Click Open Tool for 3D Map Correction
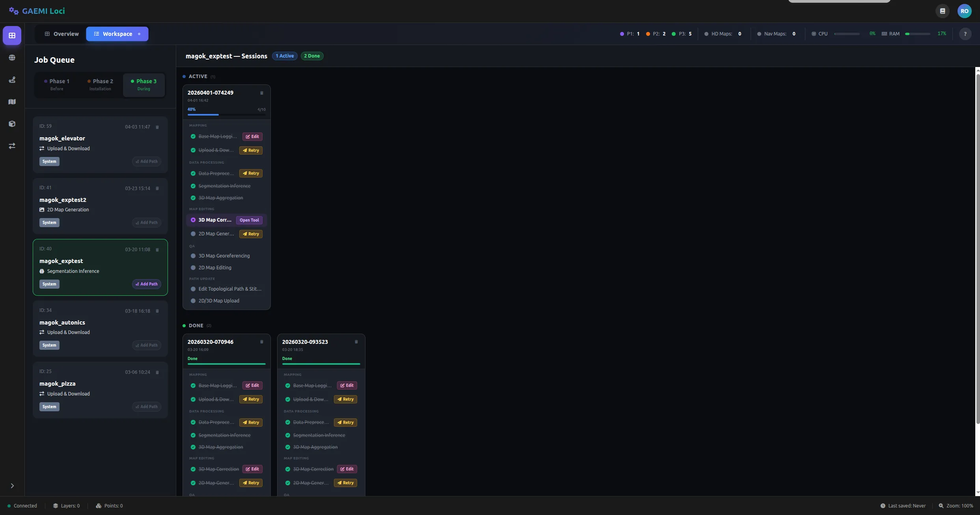The width and height of the screenshot is (980, 515). pos(249,220)
